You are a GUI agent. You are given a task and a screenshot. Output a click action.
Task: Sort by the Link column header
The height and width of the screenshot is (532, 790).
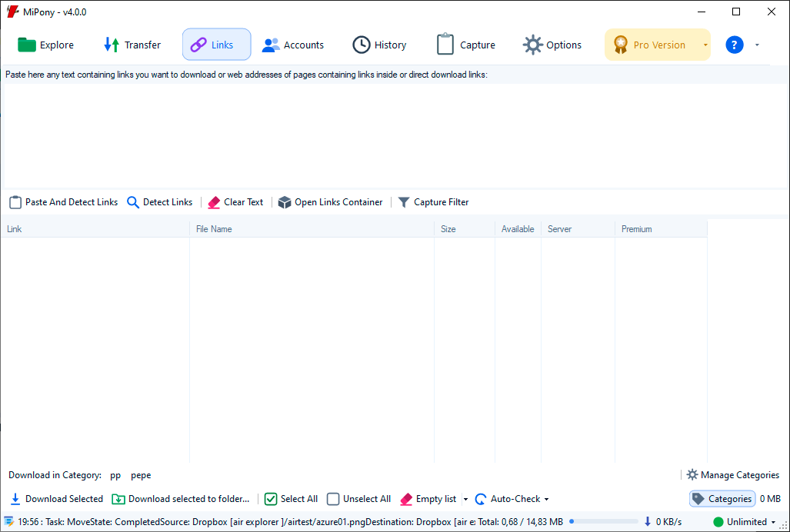[x=95, y=229]
